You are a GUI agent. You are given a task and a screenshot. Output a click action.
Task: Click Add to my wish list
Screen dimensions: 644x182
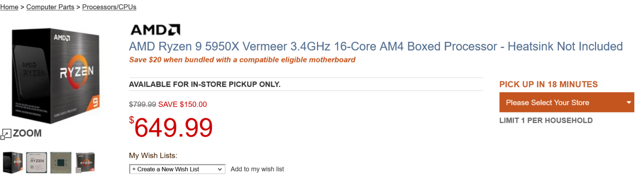click(x=257, y=169)
